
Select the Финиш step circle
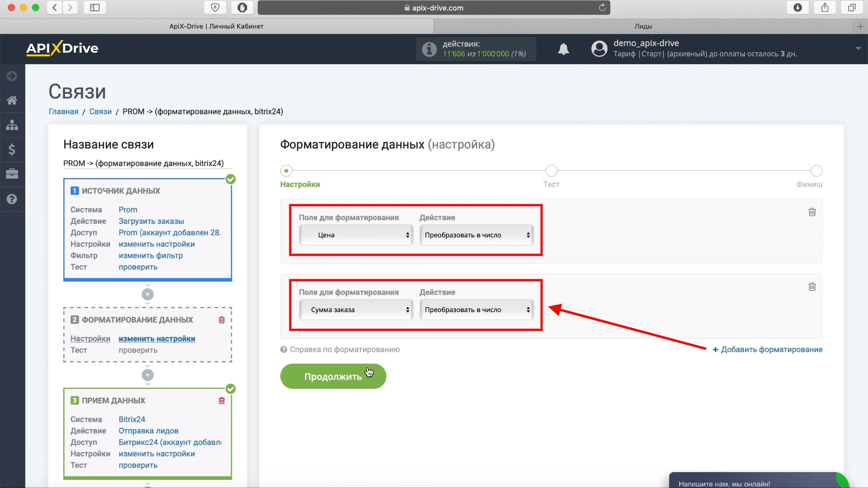click(x=816, y=171)
